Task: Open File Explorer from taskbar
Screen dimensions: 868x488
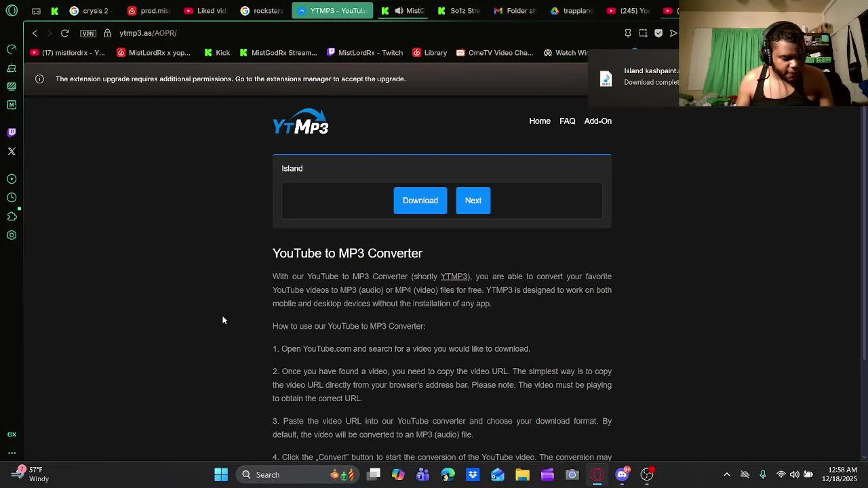Action: tap(522, 475)
